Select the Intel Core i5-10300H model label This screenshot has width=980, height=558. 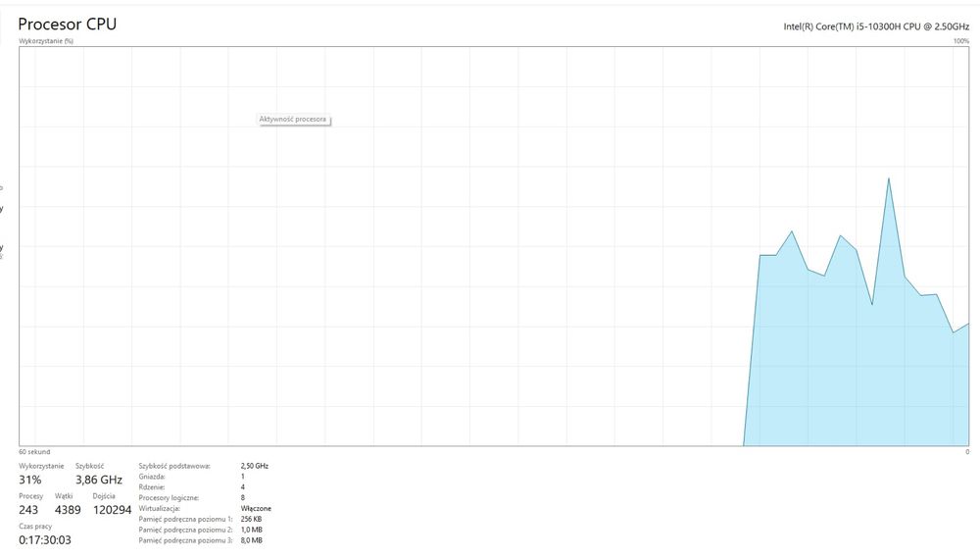[x=876, y=26]
